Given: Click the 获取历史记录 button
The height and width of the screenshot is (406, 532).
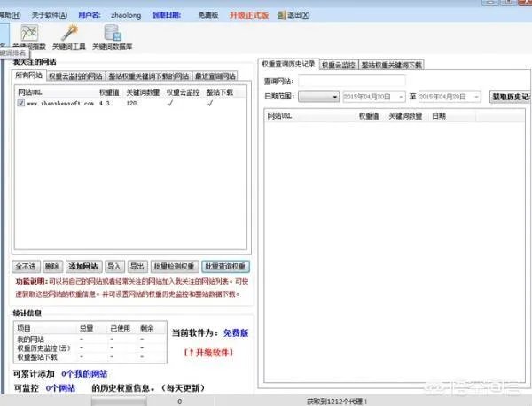Looking at the screenshot, I should click(511, 97).
